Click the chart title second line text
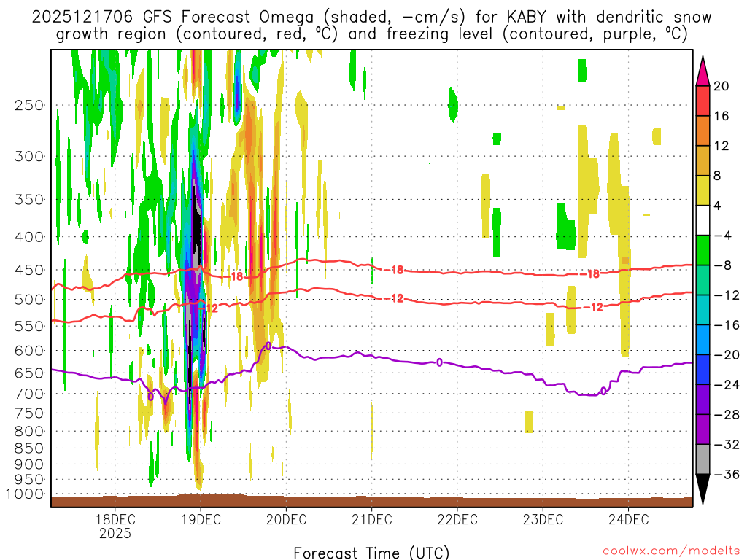 pos(371,34)
